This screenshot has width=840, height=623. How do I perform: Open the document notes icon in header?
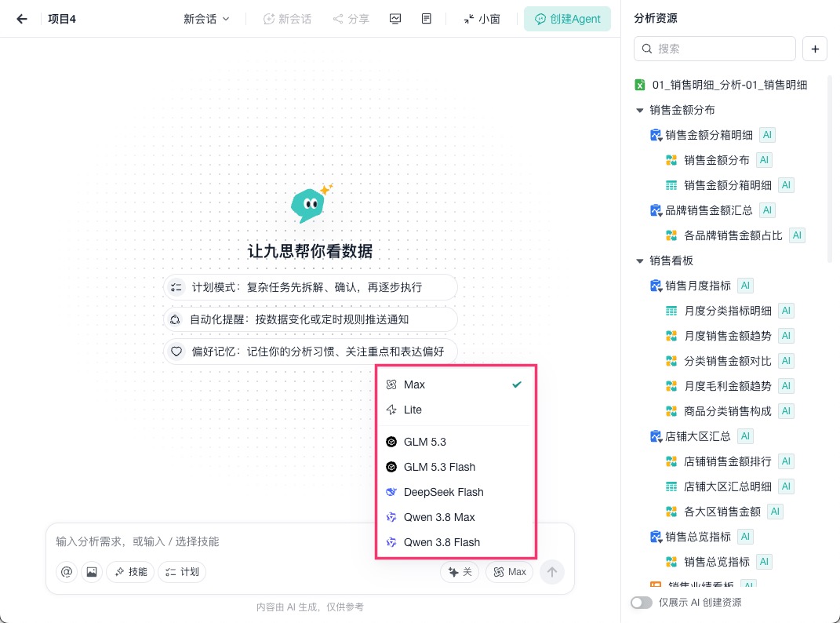[427, 20]
